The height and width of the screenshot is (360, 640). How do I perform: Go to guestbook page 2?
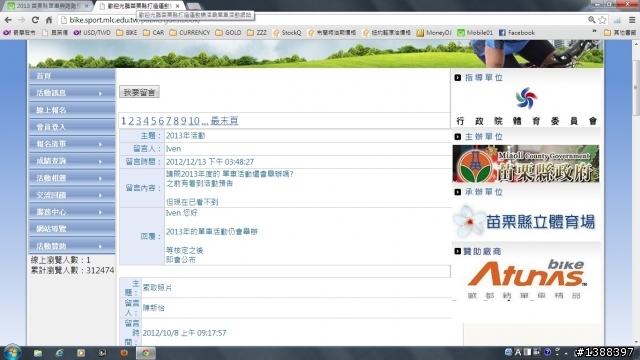coord(131,121)
